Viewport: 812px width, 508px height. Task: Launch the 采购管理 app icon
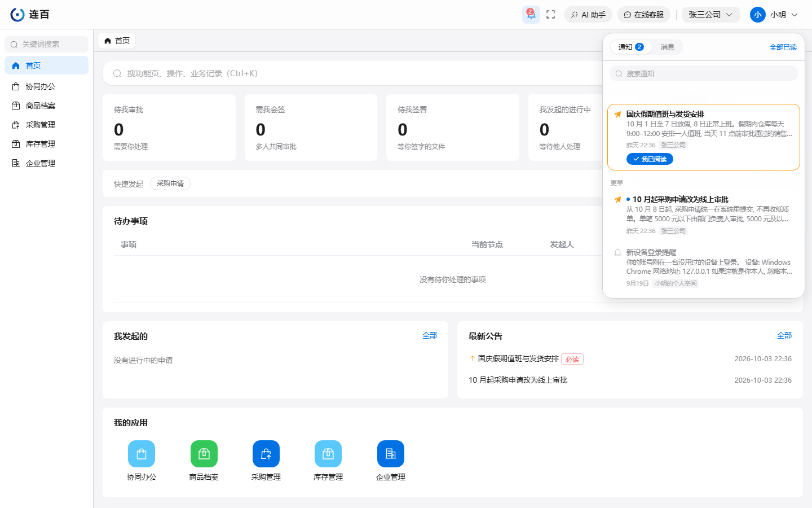click(x=266, y=454)
